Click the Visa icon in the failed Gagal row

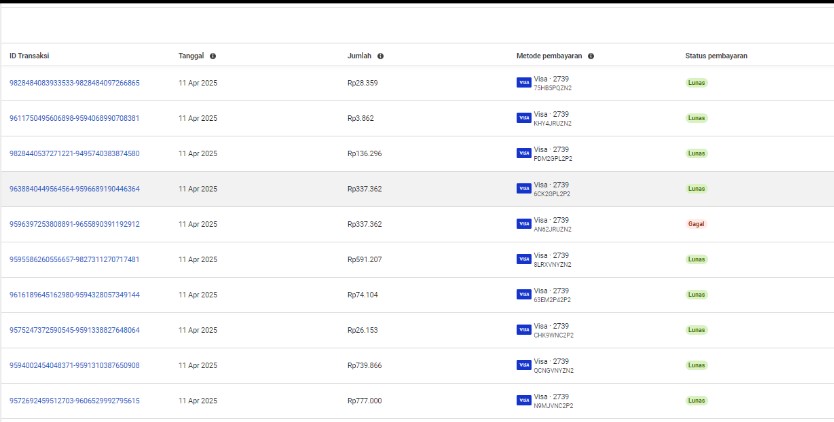[x=524, y=224]
